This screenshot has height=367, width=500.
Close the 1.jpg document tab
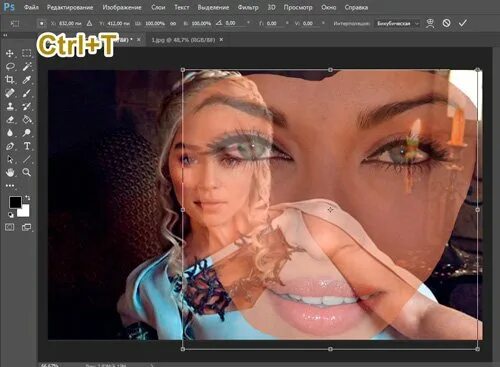pos(221,40)
